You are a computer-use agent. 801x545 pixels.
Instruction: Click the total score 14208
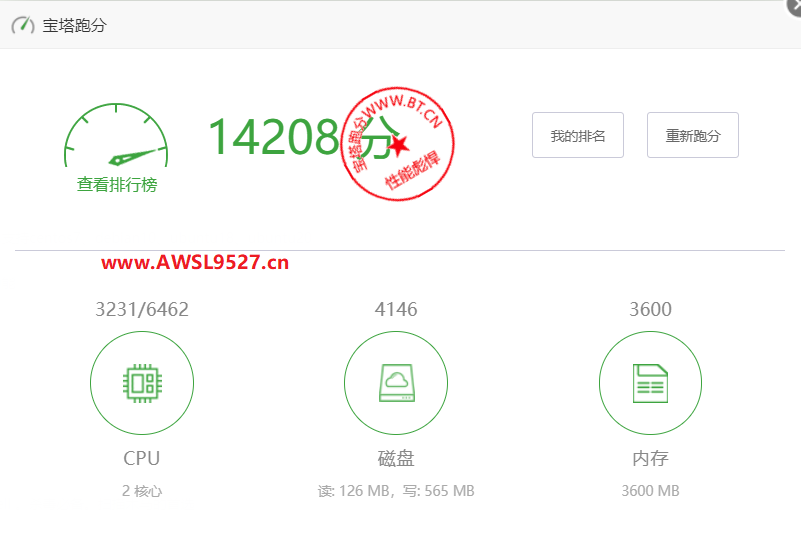[x=273, y=136]
